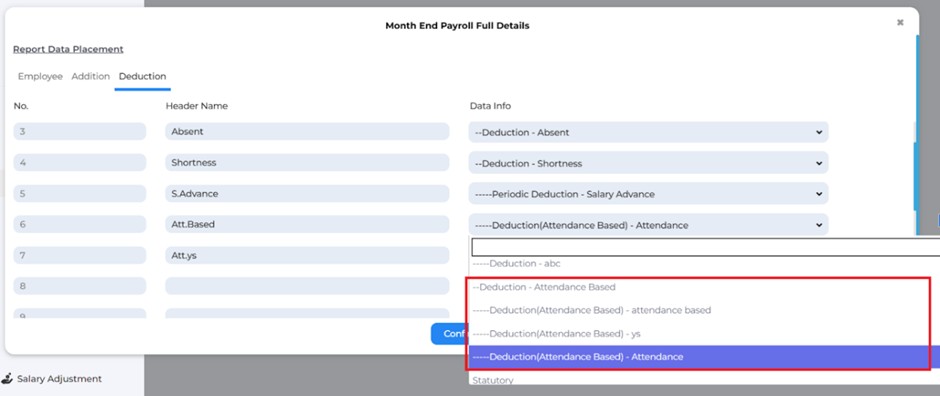Collapse the Deduction(Attendance Based) - Attendance dropdown
Image resolution: width=940 pixels, height=396 pixels.
point(649,225)
